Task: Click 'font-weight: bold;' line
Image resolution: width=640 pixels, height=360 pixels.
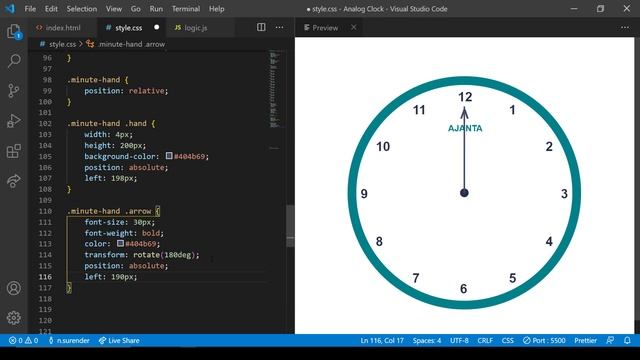Action: [x=124, y=233]
